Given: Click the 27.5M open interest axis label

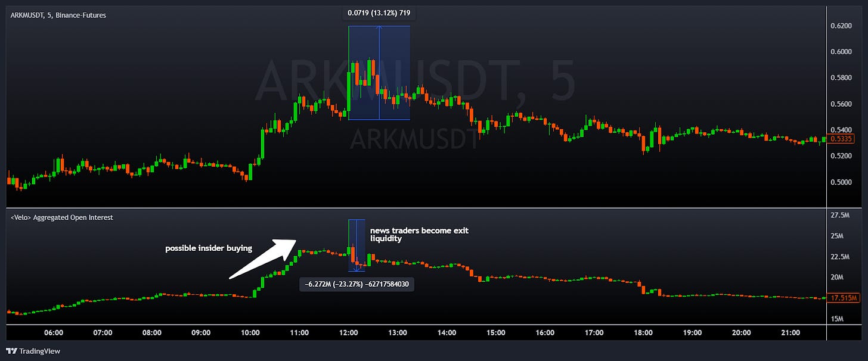Looking at the screenshot, I should pos(841,215).
